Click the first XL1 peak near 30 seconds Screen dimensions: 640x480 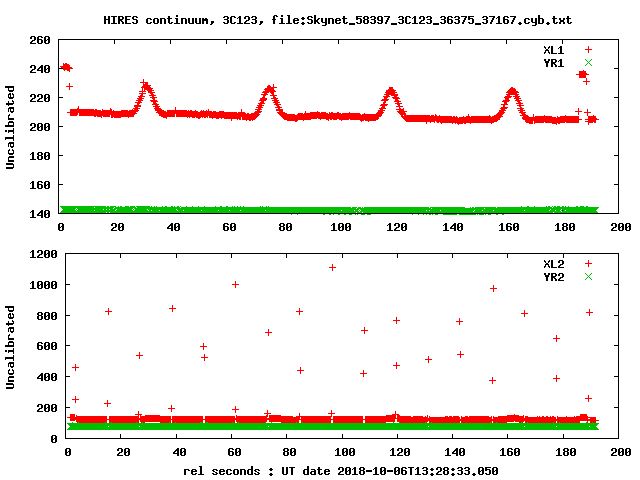[146, 87]
